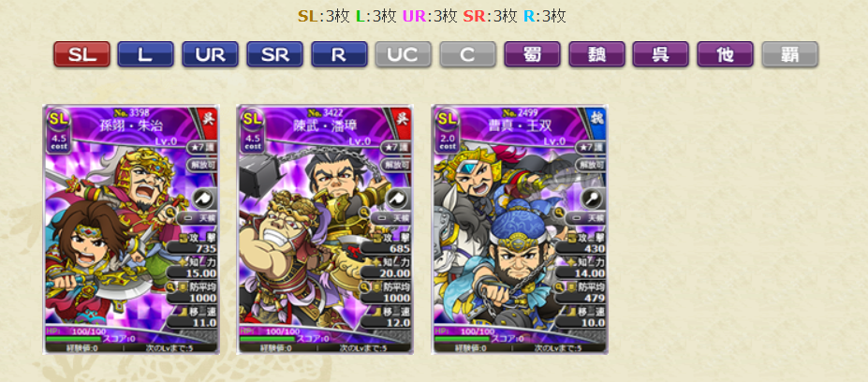Click the weapon icon on 曹真・王双 card

pos(593,198)
